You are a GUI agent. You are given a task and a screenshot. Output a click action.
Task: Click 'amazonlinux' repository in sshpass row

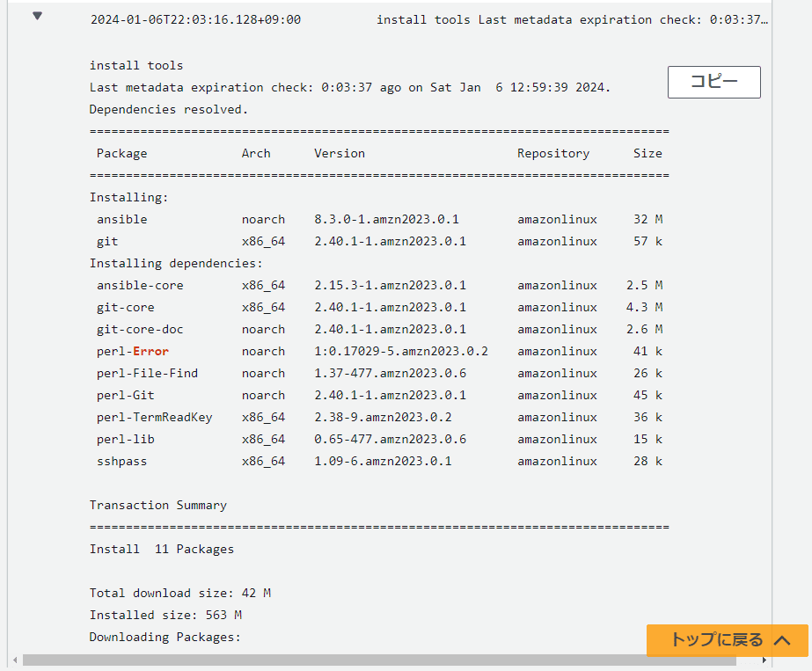click(557, 462)
